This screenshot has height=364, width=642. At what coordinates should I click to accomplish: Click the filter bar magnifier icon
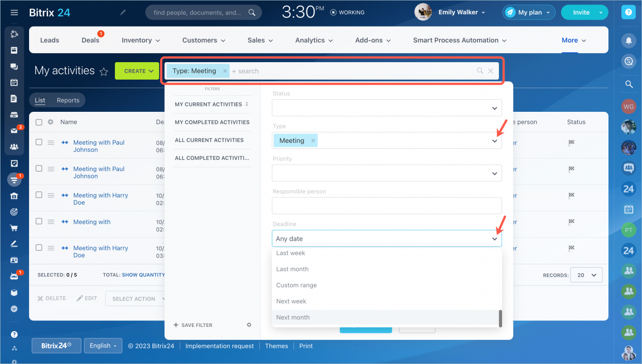click(480, 71)
